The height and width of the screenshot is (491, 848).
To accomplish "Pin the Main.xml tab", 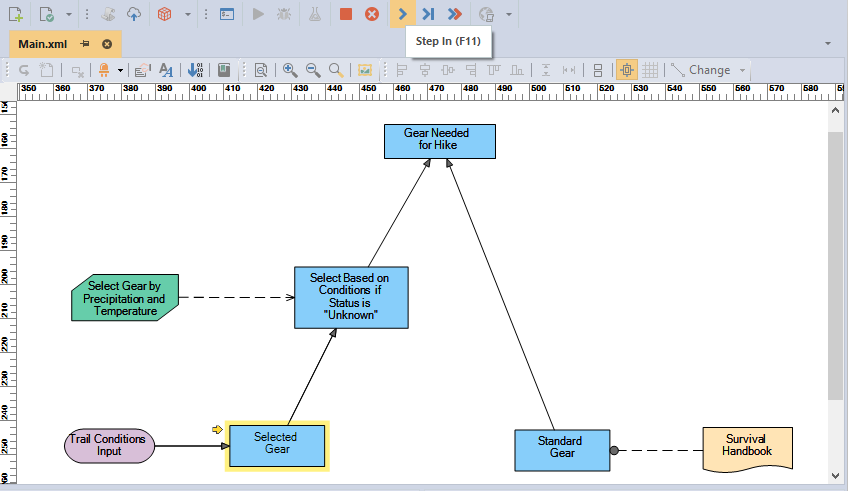I will [x=84, y=44].
